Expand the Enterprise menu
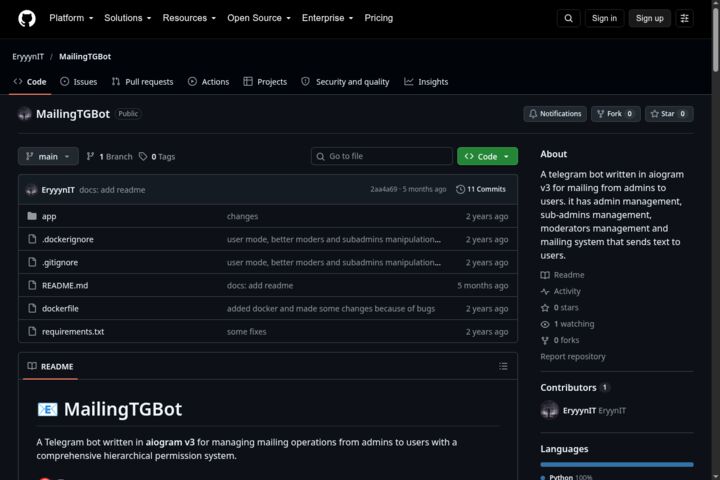The image size is (720, 480). [x=327, y=18]
